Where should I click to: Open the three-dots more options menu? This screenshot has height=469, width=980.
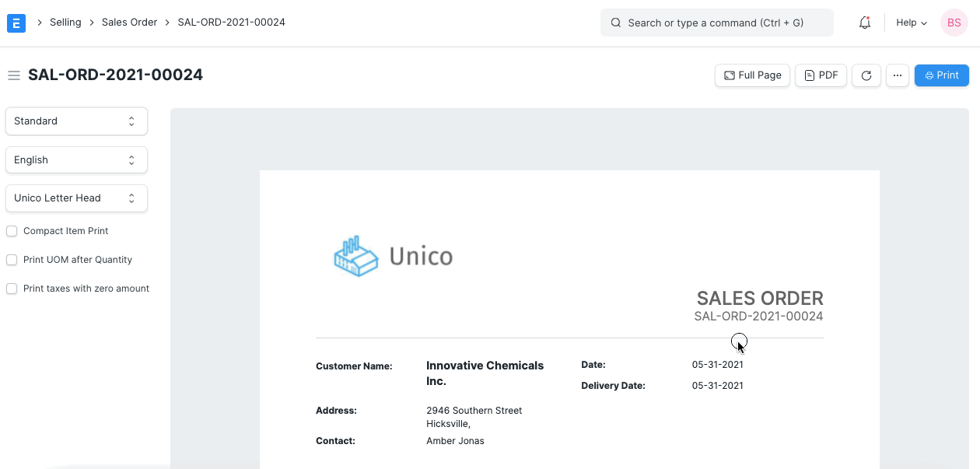897,75
